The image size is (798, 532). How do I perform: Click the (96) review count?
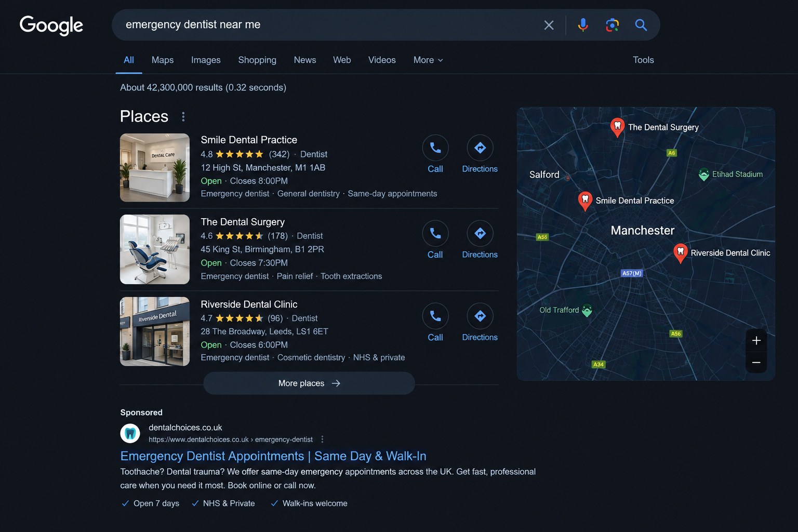click(x=275, y=318)
